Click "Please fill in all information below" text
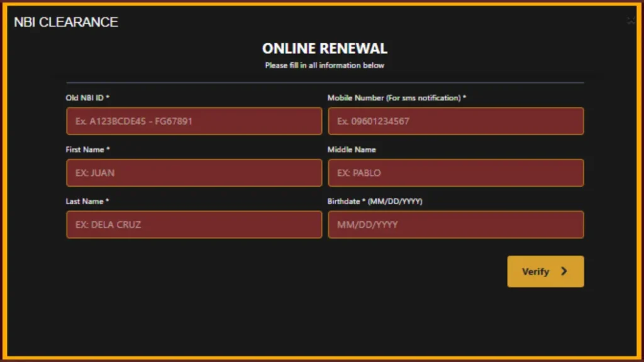This screenshot has height=362, width=644. pyautogui.click(x=325, y=65)
